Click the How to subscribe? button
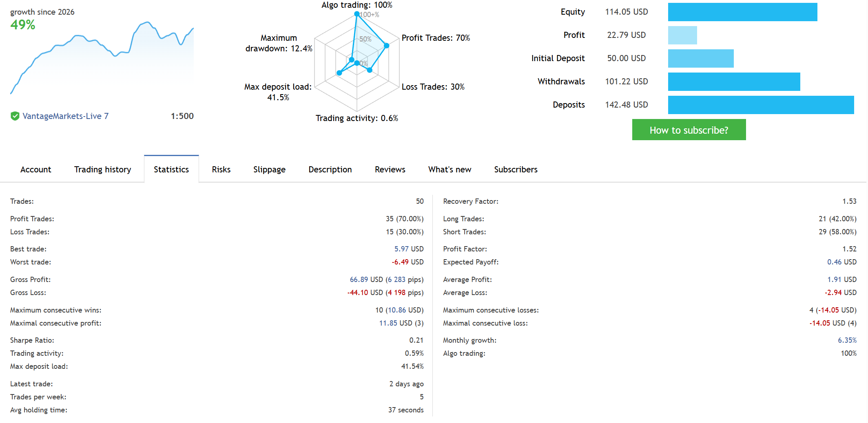Image resolution: width=868 pixels, height=423 pixels. click(689, 130)
